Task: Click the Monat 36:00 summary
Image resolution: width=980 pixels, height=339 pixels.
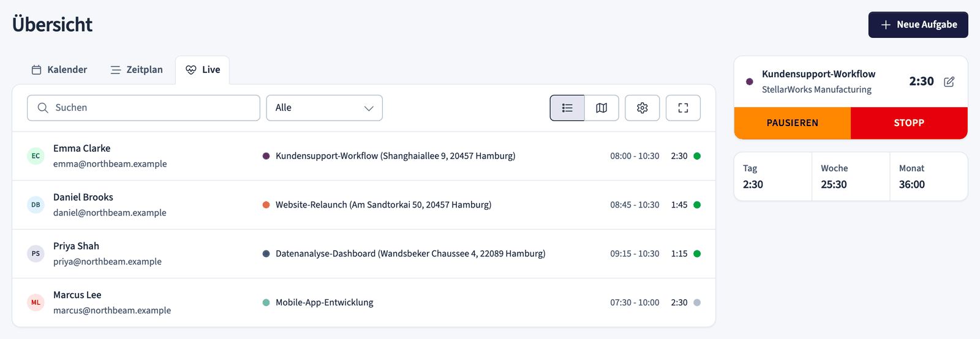Action: 929,176
